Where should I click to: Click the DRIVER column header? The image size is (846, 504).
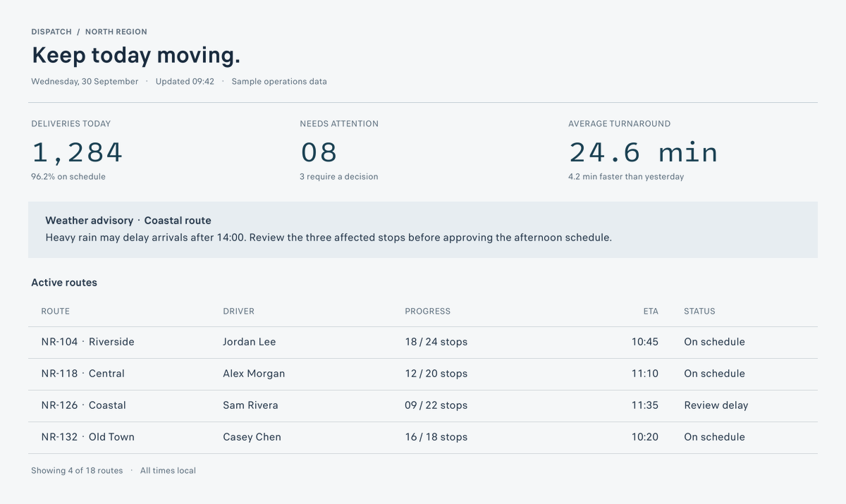click(238, 311)
